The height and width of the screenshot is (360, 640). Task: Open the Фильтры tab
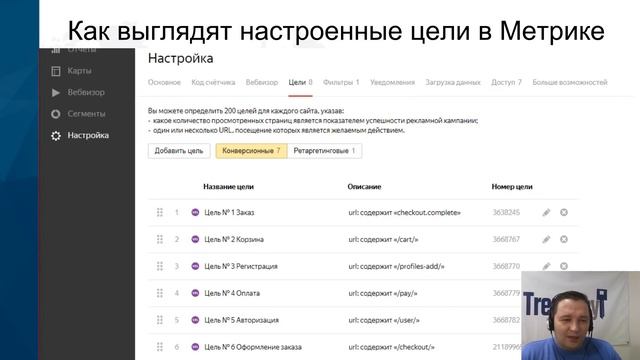coord(341,82)
